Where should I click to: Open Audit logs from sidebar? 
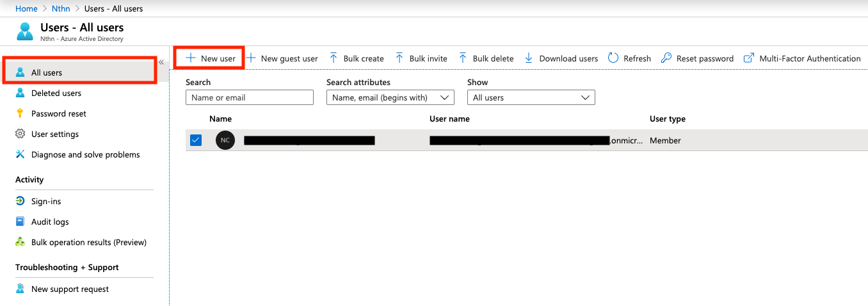pyautogui.click(x=50, y=221)
